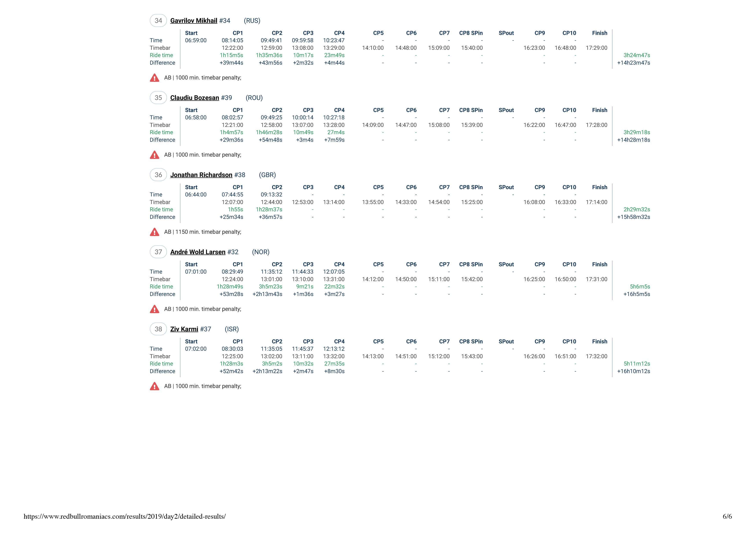Click warning icon under Jonathan Richardson

[154, 232]
